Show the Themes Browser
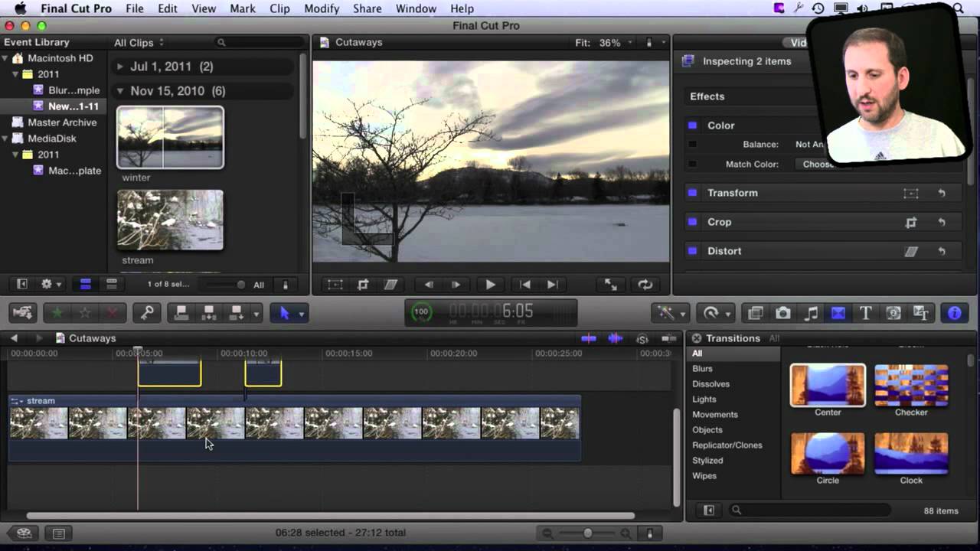980x551 pixels. click(x=921, y=313)
